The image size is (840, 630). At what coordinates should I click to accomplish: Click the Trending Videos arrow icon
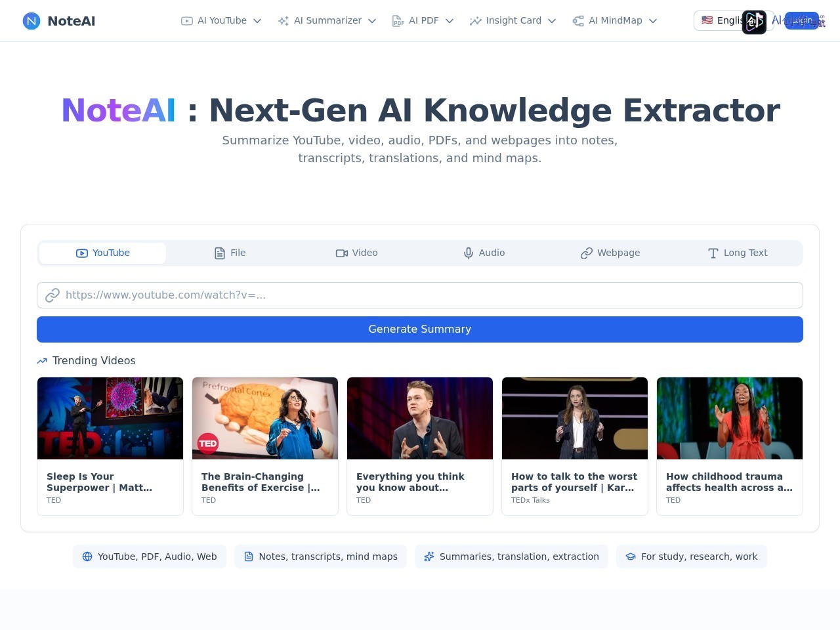tap(42, 361)
